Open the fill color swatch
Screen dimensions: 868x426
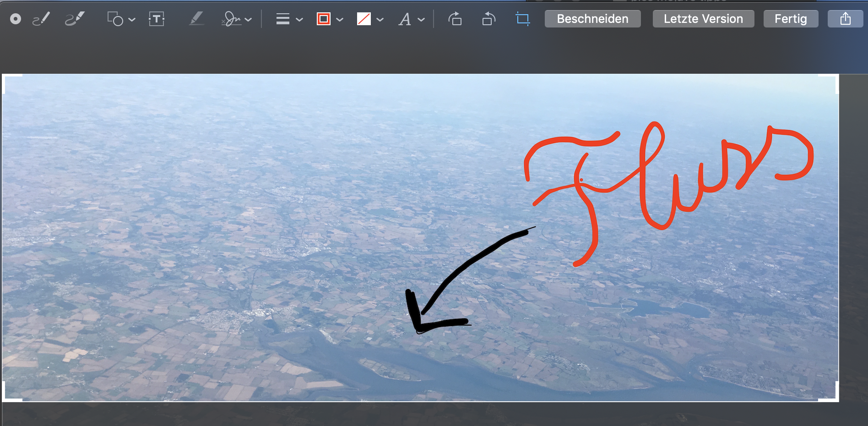tap(370, 19)
